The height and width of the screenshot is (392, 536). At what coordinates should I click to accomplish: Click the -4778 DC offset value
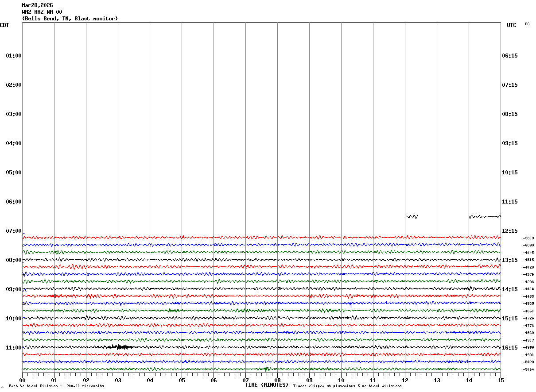(x=528, y=326)
